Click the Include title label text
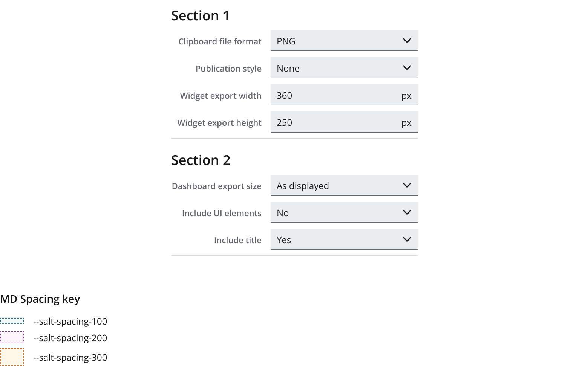 238,240
